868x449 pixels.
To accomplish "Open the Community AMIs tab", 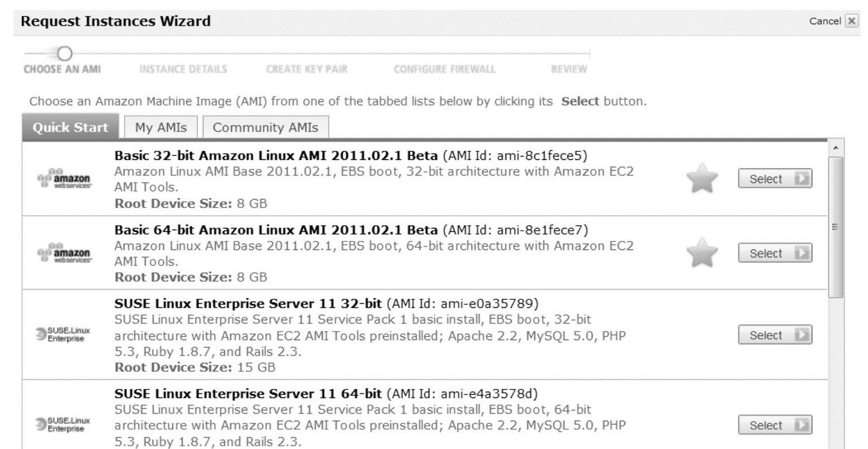I will [265, 128].
